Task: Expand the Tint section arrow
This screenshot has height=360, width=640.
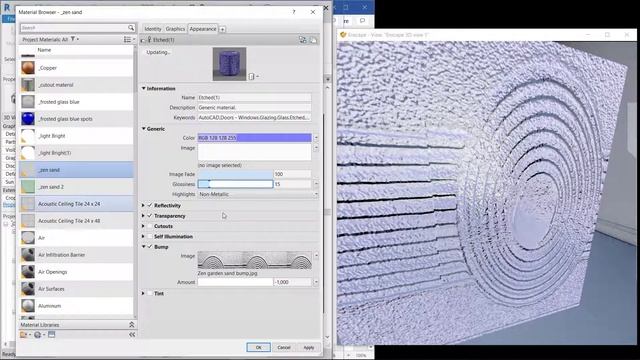Action: coord(143,293)
